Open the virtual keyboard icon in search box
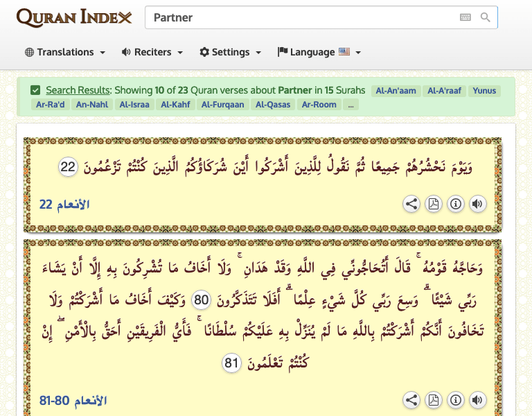 click(x=465, y=17)
